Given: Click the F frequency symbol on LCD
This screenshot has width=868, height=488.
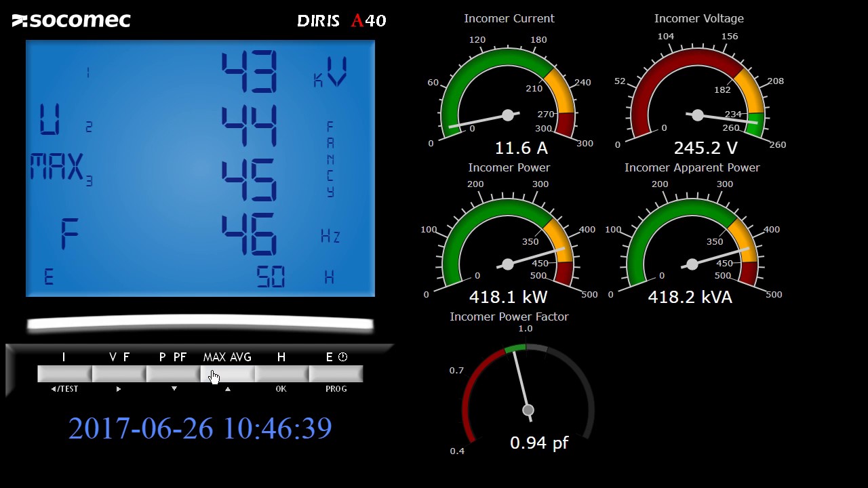Looking at the screenshot, I should (x=69, y=235).
